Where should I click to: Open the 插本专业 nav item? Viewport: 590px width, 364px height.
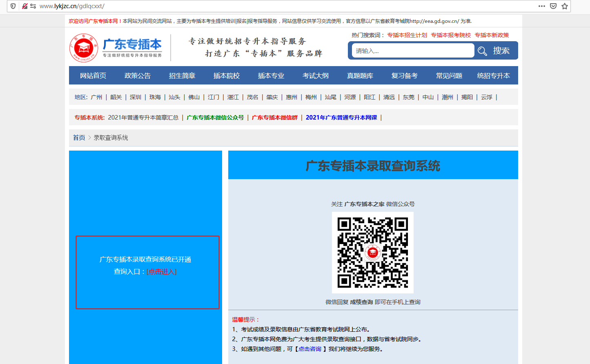tap(271, 75)
